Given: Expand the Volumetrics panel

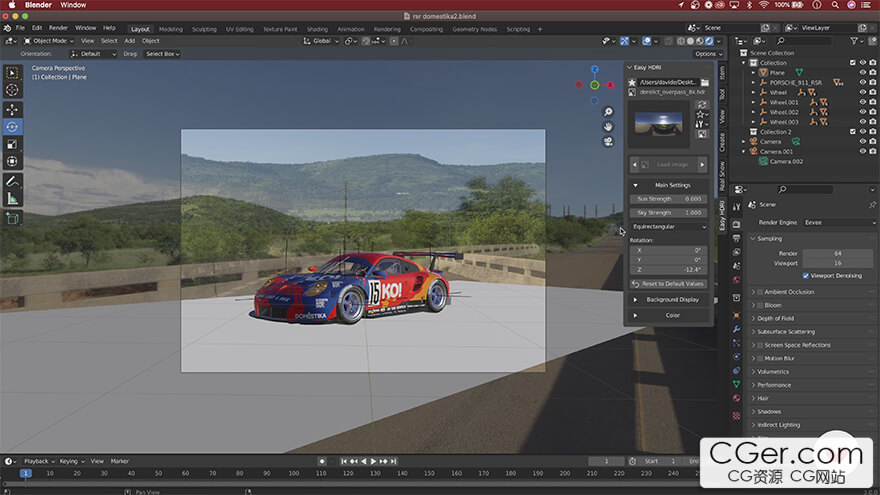Looking at the screenshot, I should 773,372.
